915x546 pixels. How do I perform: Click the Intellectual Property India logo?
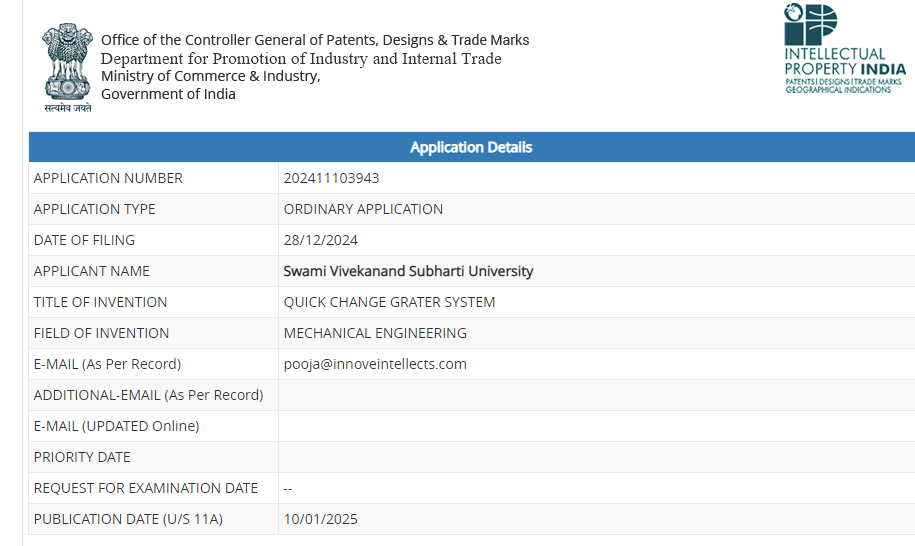coord(844,49)
